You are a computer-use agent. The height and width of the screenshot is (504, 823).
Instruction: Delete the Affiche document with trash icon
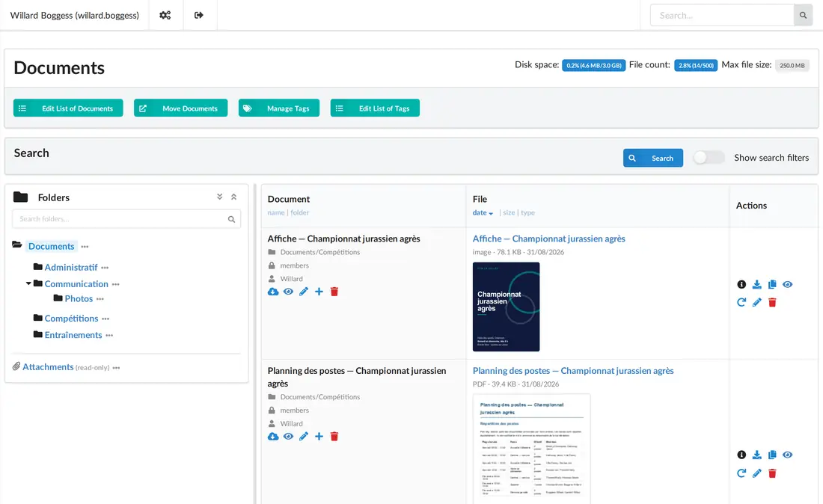click(x=334, y=292)
